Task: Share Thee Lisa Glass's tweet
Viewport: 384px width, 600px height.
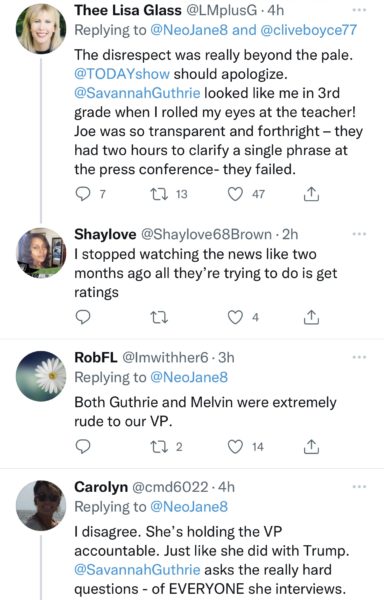Action: (311, 194)
